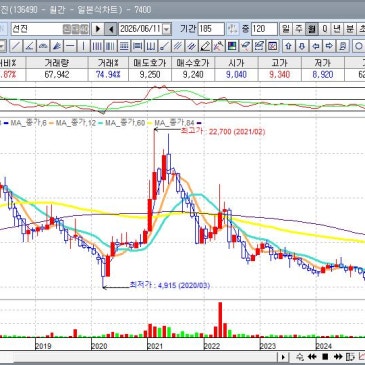Click the fast-forward chart playback button
Image resolution: width=365 pixels, height=365 pixels.
338,357
